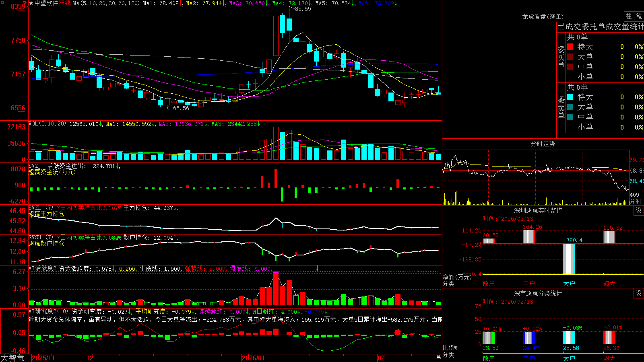Viewport: 644px width, 362px height.
Task: Click the red 特大 buy-order swatch
Action: click(570, 47)
